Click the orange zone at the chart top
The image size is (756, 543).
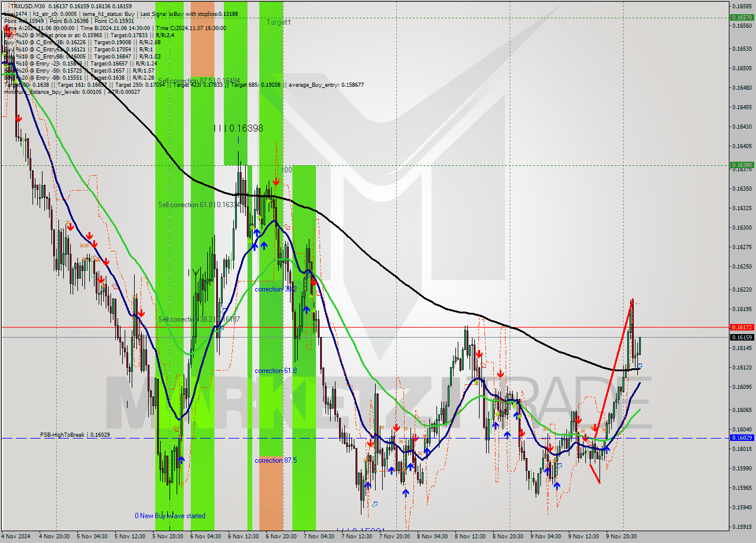(x=203, y=38)
